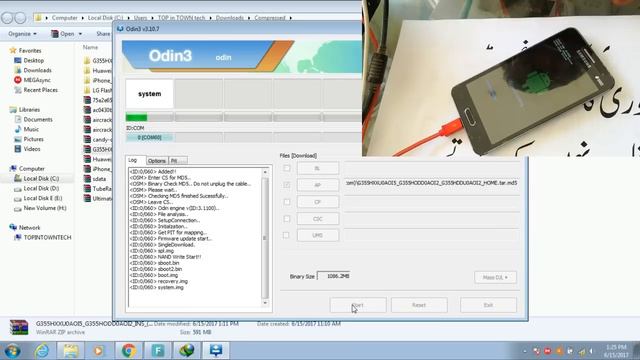This screenshot has width=640, height=360.
Task: Click the Reset button in Odin
Action: (419, 305)
